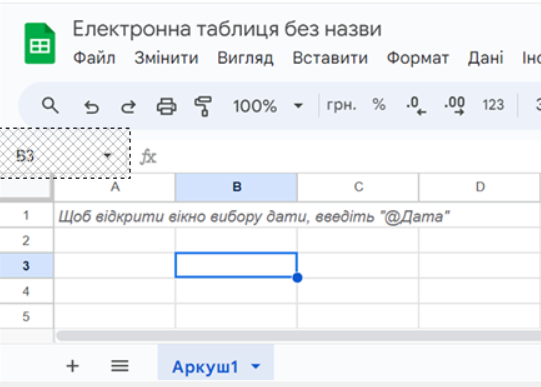The image size is (541, 387).
Task: Open the Дані menu
Action: [485, 58]
